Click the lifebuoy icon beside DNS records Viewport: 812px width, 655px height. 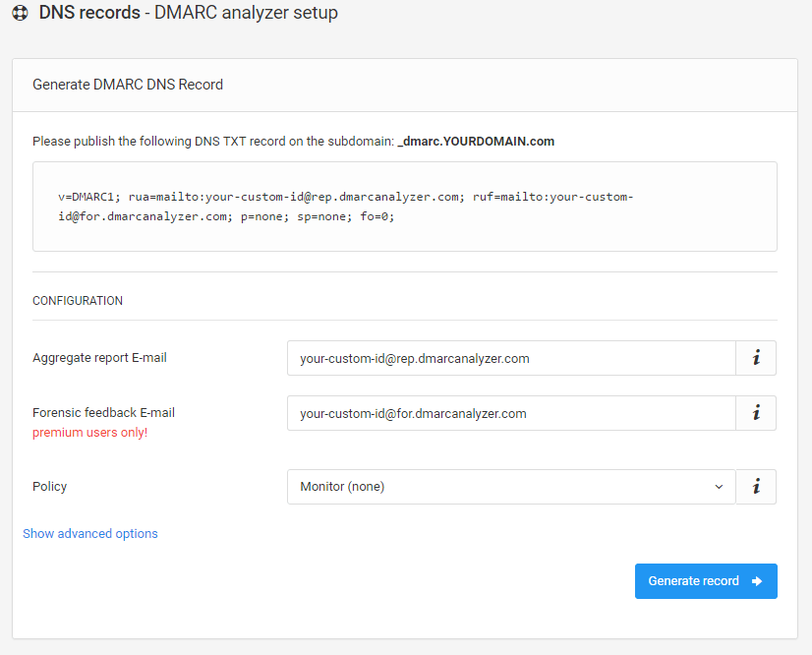(x=21, y=13)
